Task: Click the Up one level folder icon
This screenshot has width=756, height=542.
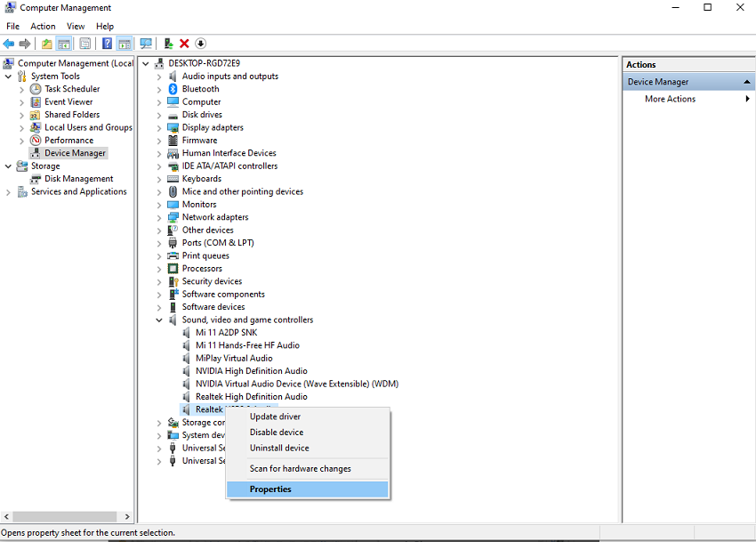Action: click(47, 44)
